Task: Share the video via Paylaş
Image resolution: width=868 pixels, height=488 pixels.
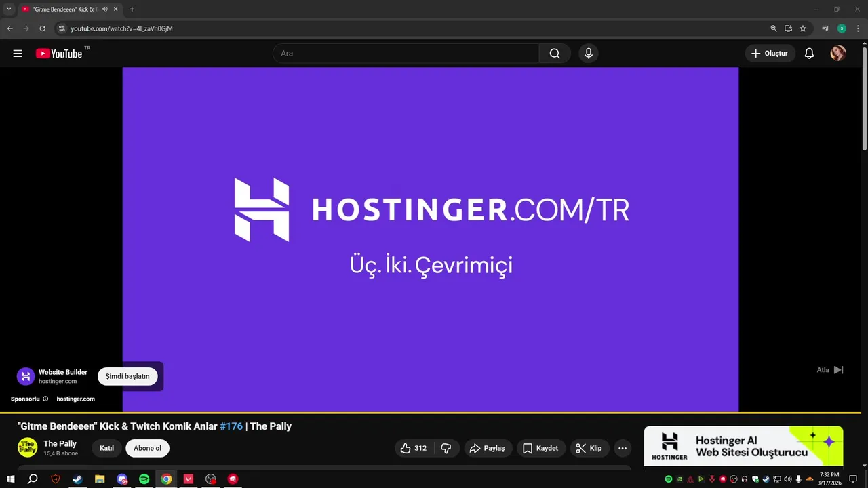Action: [487, 448]
